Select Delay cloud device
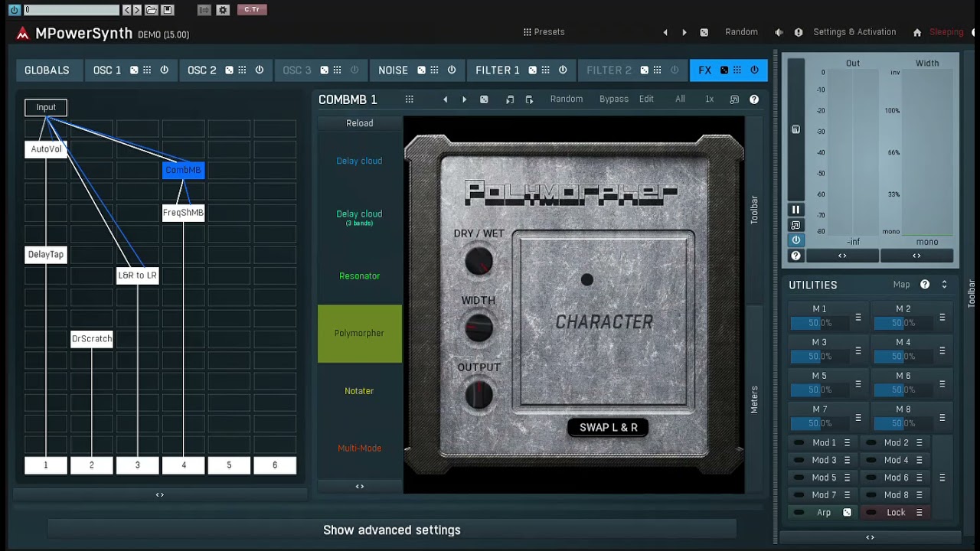The width and height of the screenshot is (980, 551). click(359, 161)
